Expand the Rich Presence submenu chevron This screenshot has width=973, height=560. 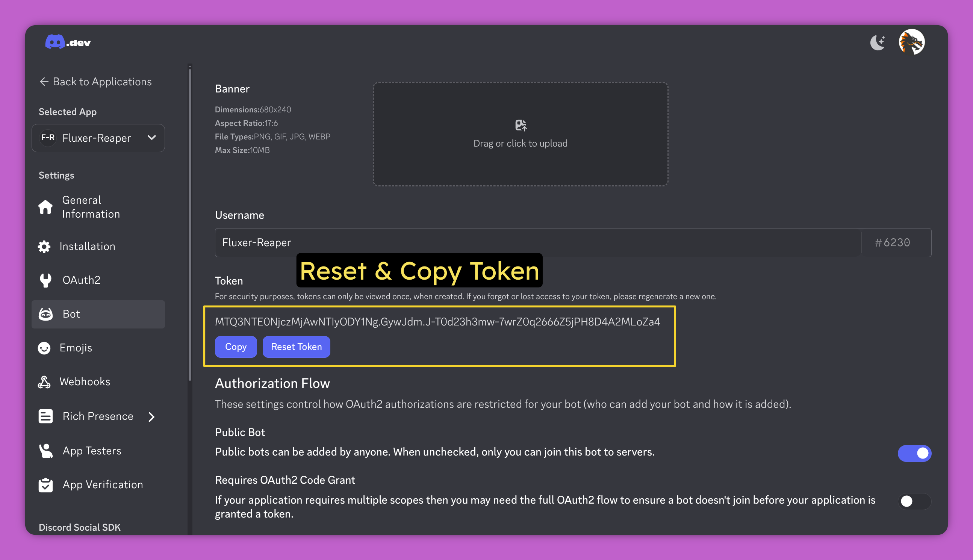[x=151, y=416]
